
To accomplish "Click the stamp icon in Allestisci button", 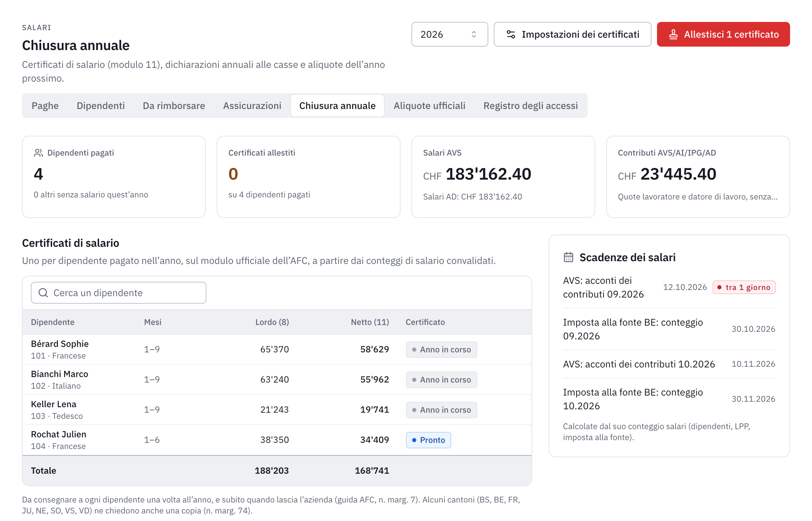I will point(673,34).
